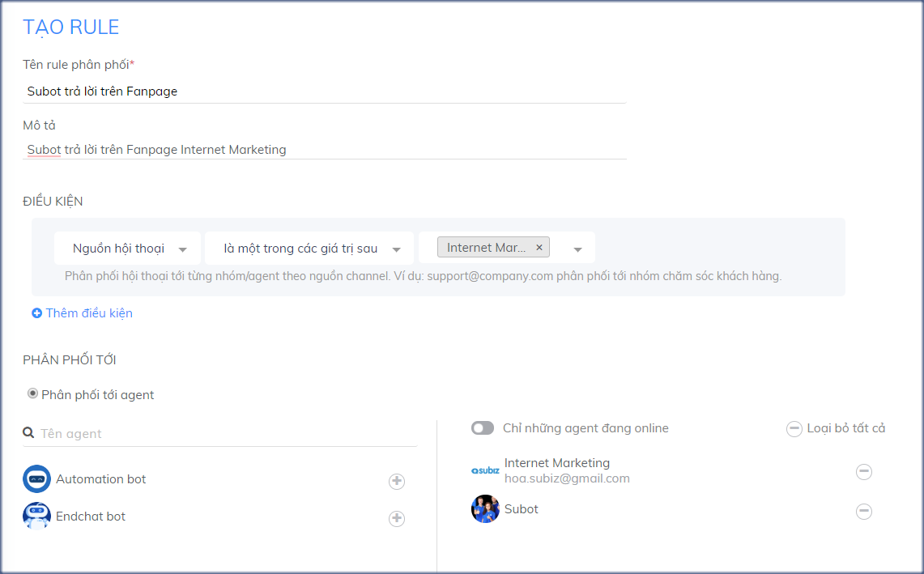Click the Endchat bot avatar icon

point(36,517)
